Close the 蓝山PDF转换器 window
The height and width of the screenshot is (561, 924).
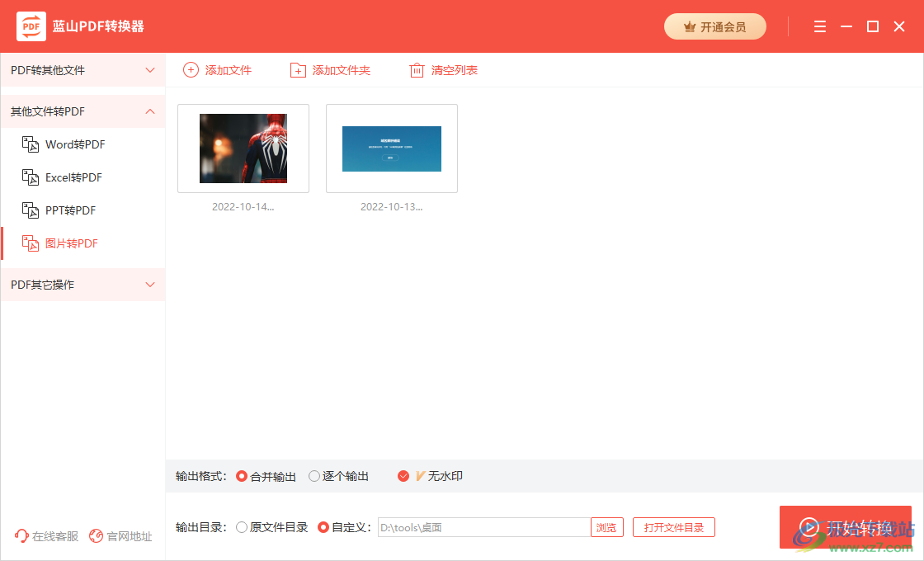(x=899, y=26)
